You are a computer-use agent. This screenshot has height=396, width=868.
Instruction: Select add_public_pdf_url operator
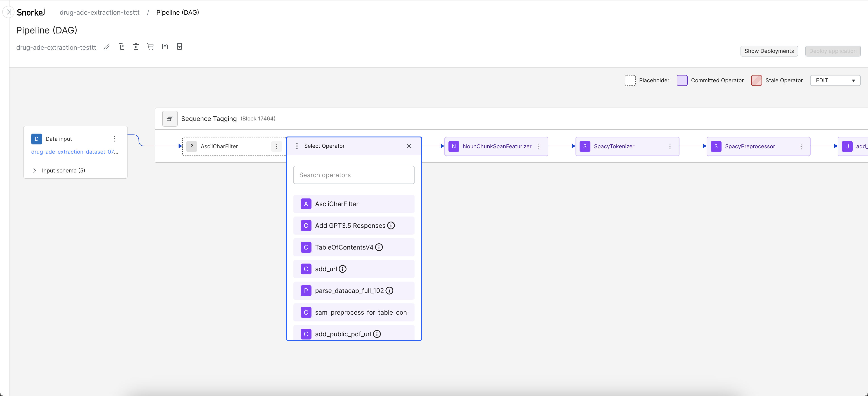click(x=354, y=333)
